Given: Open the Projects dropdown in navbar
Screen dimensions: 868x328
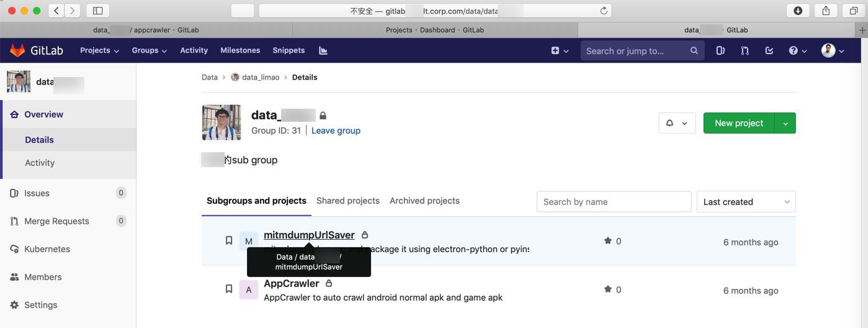Looking at the screenshot, I should pyautogui.click(x=99, y=50).
